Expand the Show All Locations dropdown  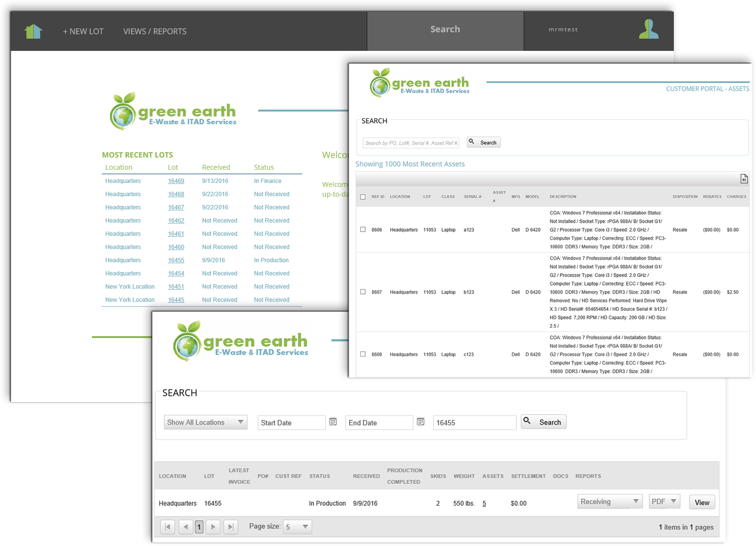click(205, 422)
